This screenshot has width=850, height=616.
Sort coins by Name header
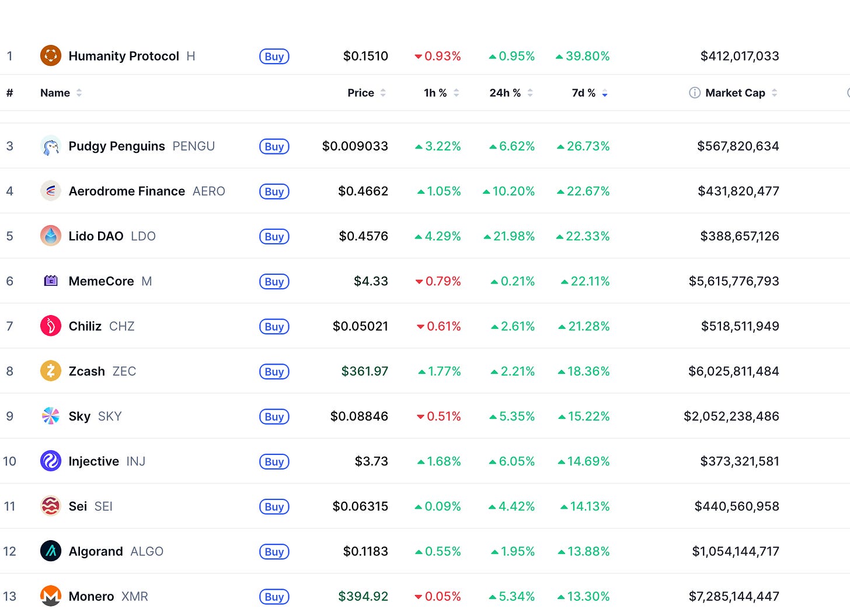[x=61, y=93]
